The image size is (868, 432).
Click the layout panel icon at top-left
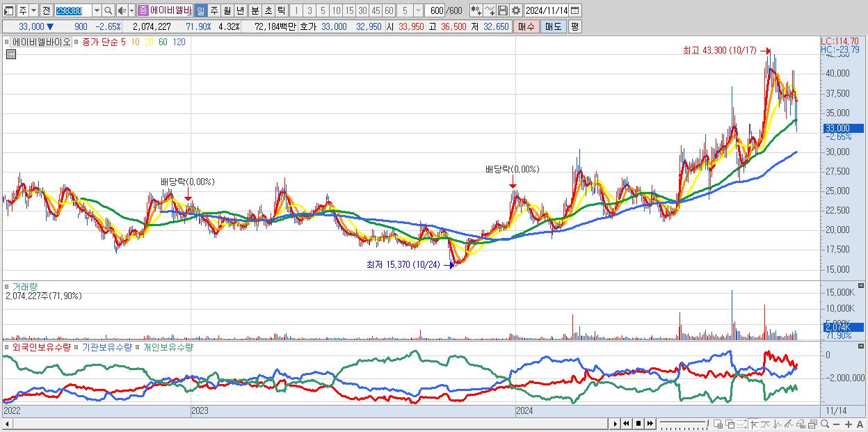point(9,10)
